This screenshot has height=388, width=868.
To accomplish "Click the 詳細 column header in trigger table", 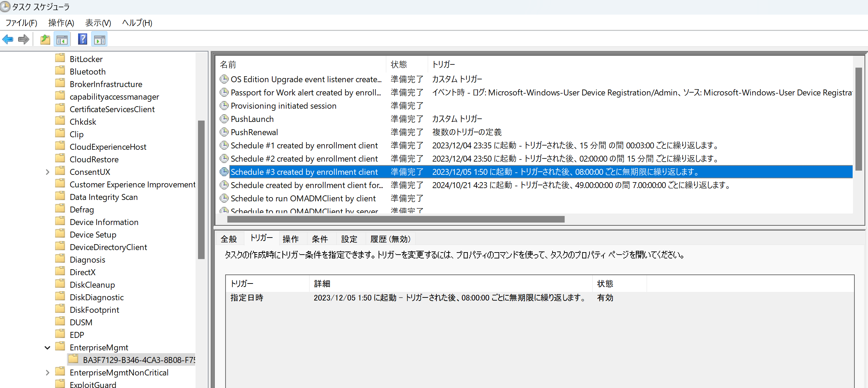I will pos(451,284).
